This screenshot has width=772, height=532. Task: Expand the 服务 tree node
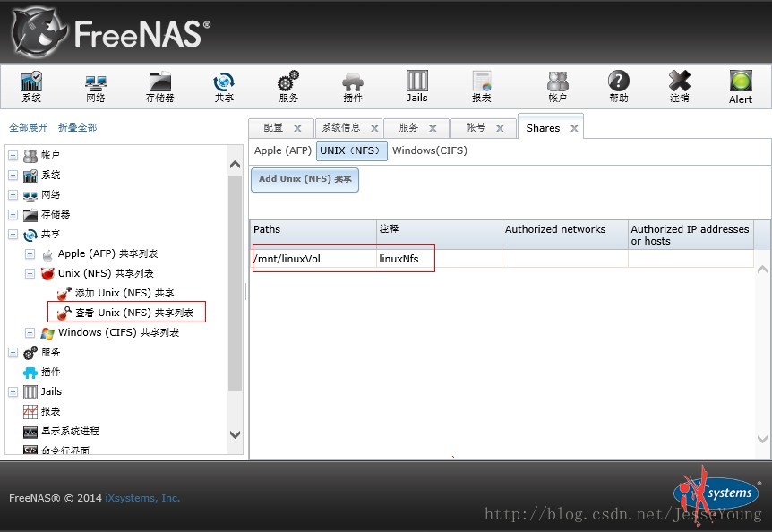tap(13, 352)
